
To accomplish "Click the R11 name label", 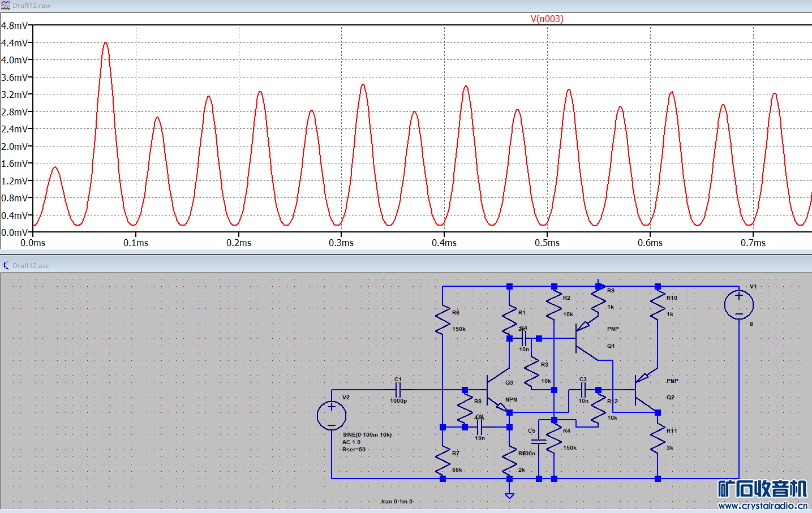I will coord(672,431).
